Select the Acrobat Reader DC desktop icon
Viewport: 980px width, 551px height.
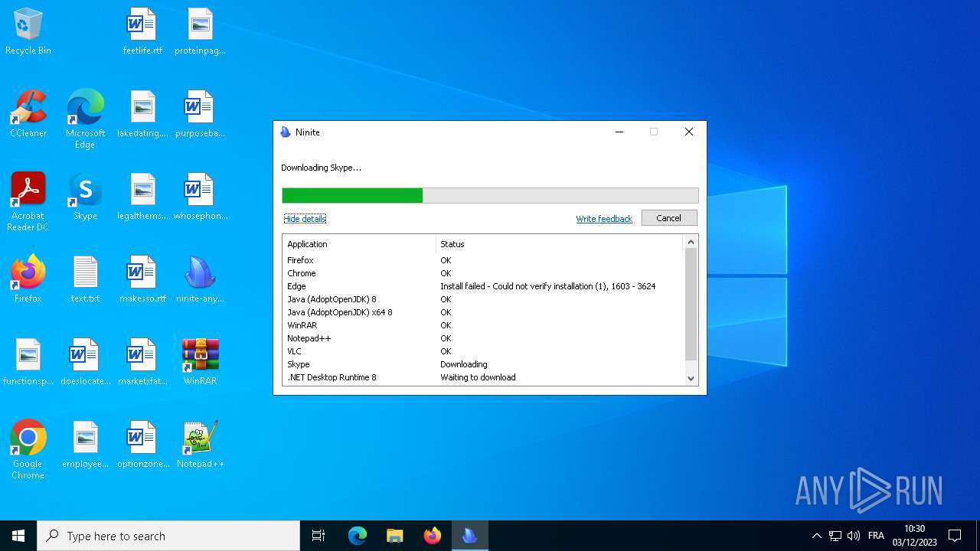28,202
